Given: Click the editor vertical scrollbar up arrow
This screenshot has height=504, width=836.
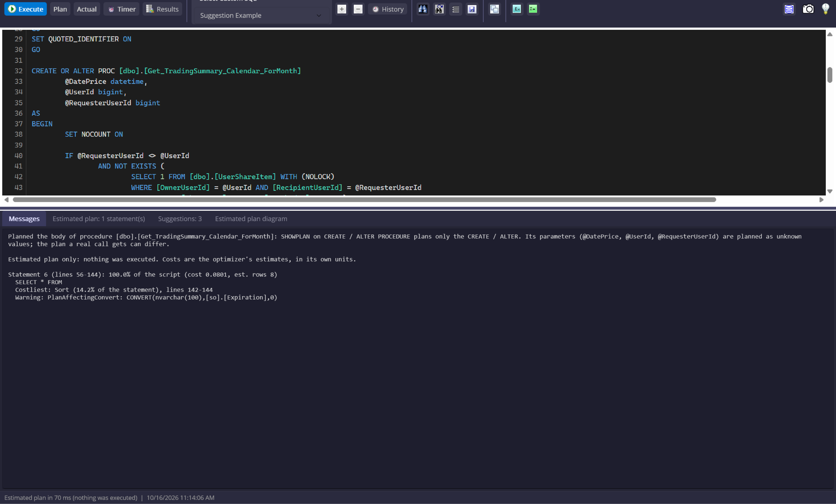Looking at the screenshot, I should tap(829, 34).
